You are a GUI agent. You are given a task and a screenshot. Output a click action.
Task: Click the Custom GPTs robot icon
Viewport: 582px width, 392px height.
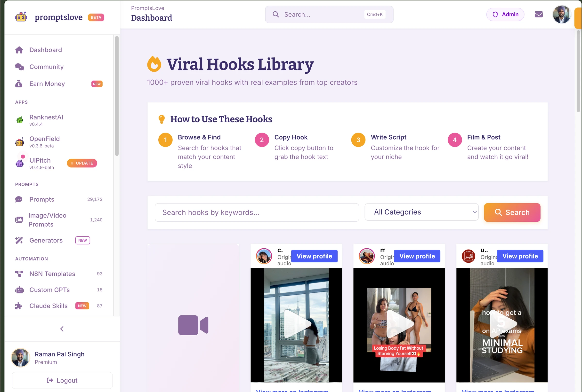[19, 290]
